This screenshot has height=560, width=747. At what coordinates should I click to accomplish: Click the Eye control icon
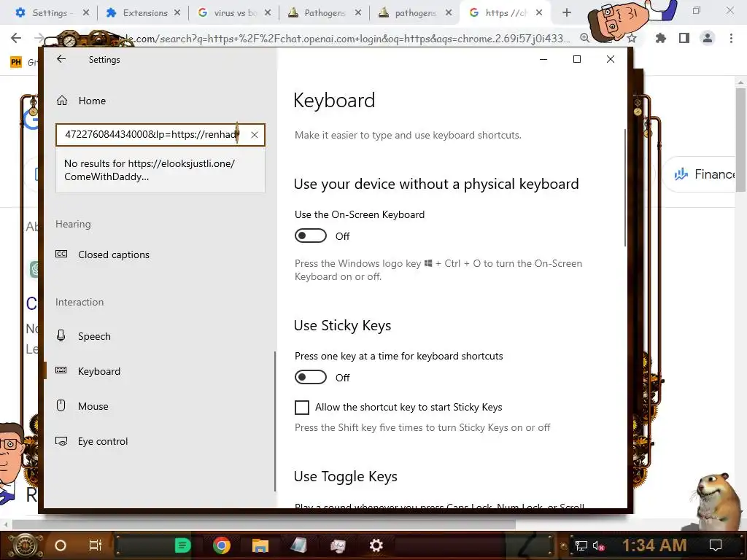(61, 441)
